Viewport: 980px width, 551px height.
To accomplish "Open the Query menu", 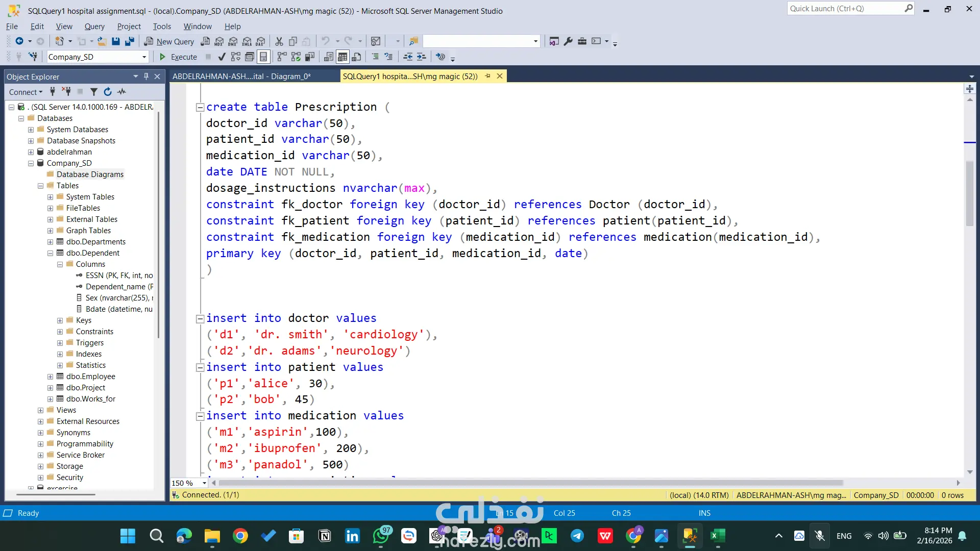I will (x=94, y=27).
